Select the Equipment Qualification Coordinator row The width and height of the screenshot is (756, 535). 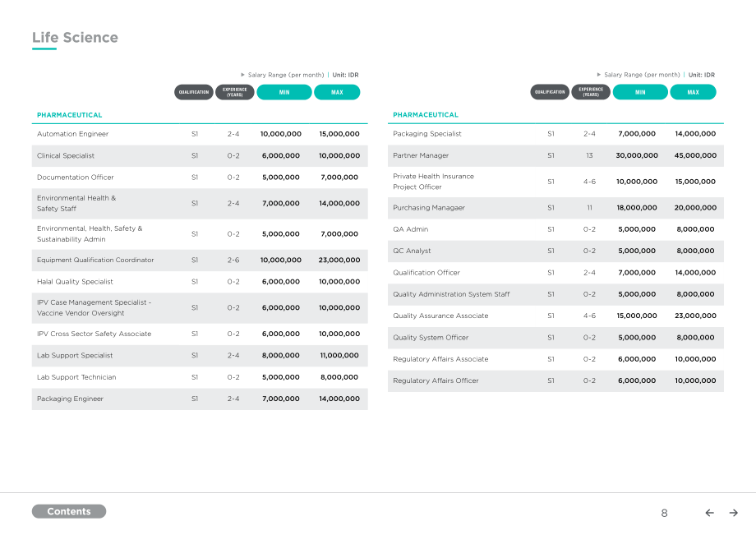point(200,261)
